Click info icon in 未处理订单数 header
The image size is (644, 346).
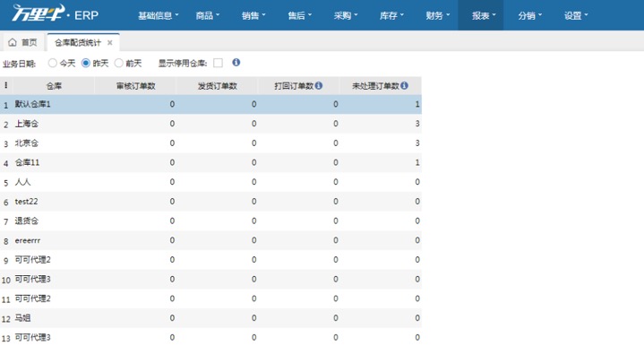tap(405, 85)
